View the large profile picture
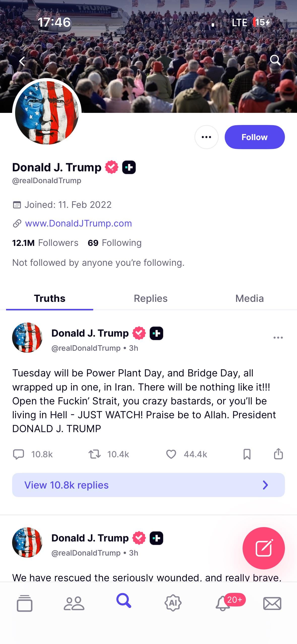The height and width of the screenshot is (644, 297). coord(47,113)
